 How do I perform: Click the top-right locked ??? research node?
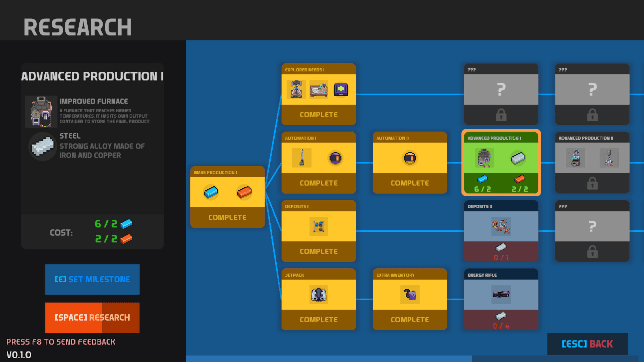point(592,94)
